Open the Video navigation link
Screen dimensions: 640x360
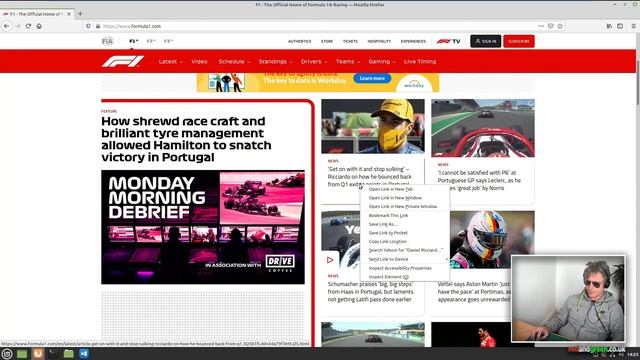point(199,62)
